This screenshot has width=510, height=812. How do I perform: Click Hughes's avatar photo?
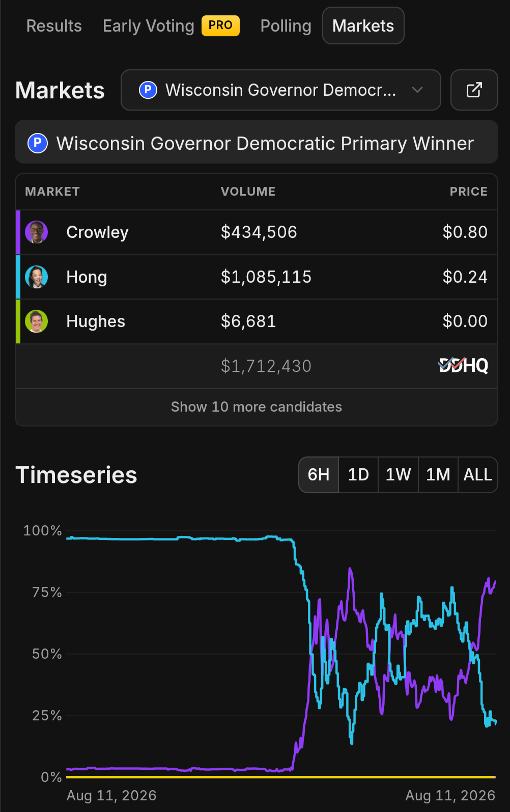[x=37, y=321]
